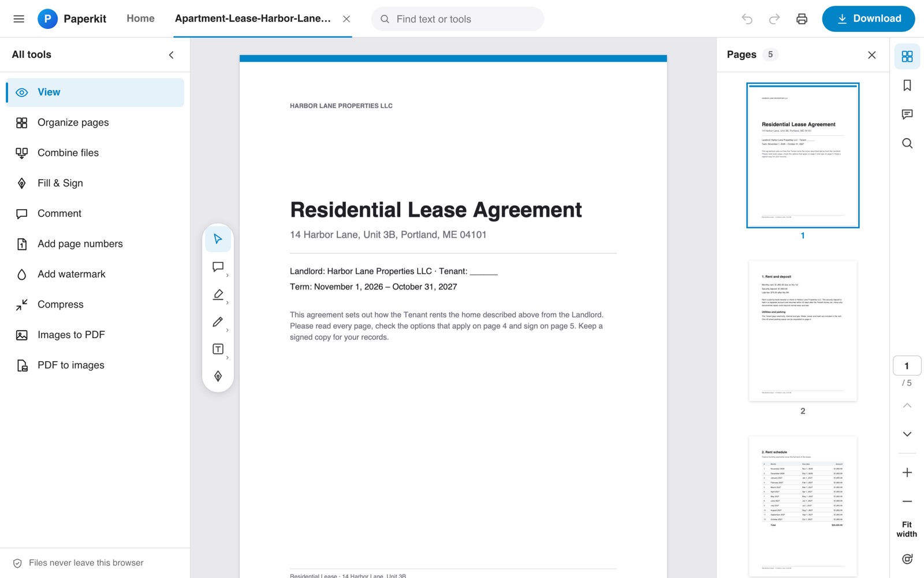This screenshot has height=578, width=924.
Task: Click the Find text or tools field
Action: pos(457,19)
